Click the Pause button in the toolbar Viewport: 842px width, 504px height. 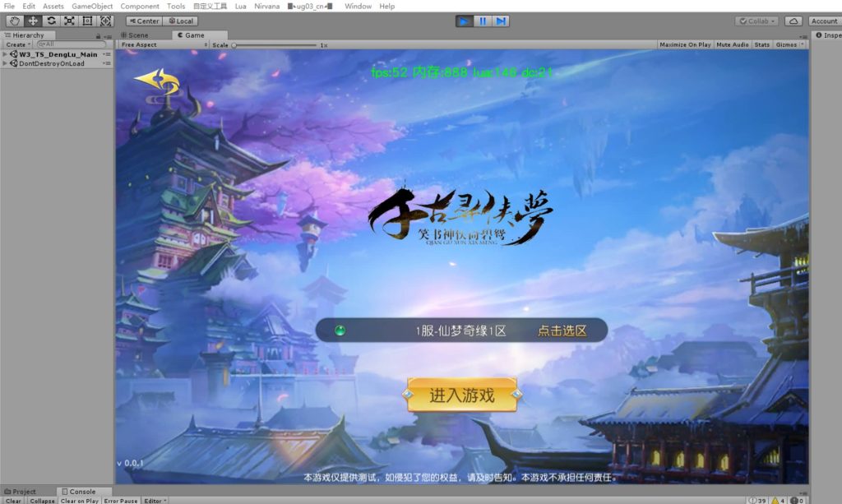(483, 21)
